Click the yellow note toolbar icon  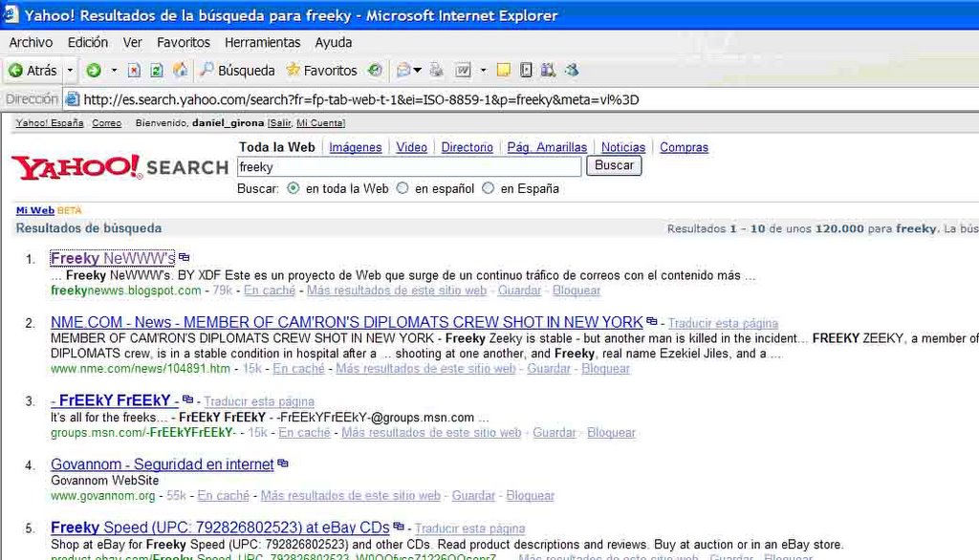[x=503, y=71]
